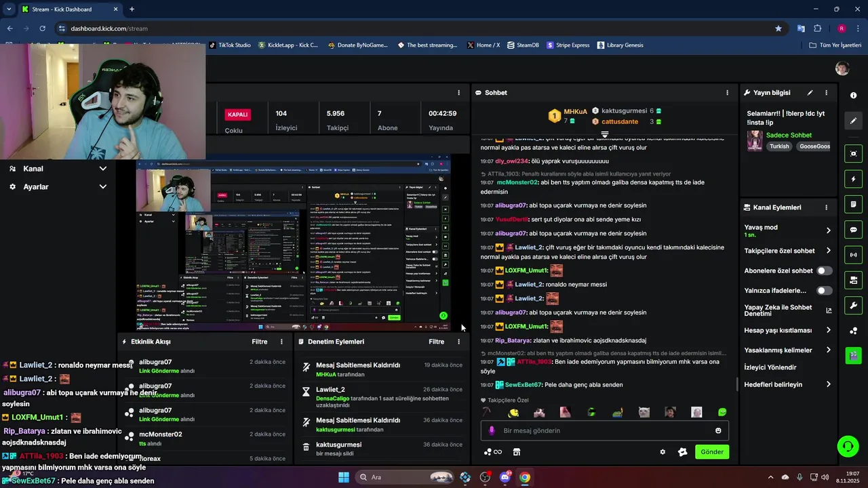Open the lightning bolt activity panel icon
The height and width of the screenshot is (488, 868).
(x=853, y=179)
